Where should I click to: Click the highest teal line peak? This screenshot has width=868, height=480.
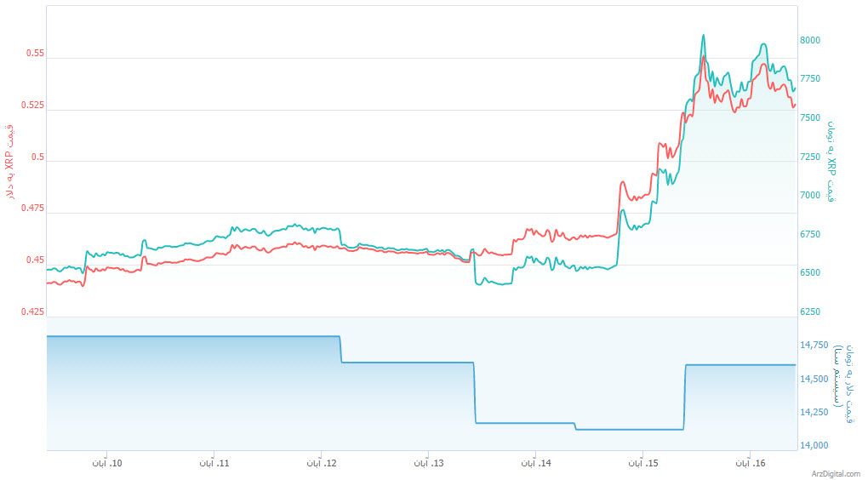coord(703,36)
